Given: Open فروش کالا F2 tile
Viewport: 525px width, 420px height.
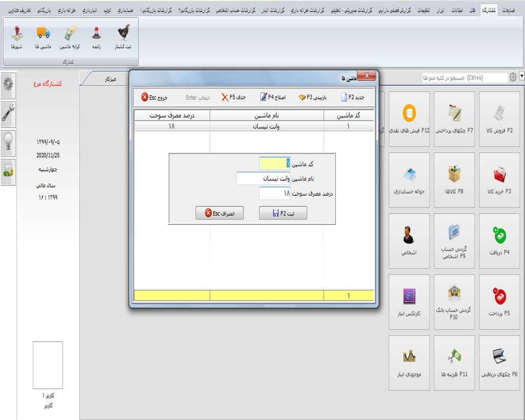Looking at the screenshot, I should pos(499,119).
